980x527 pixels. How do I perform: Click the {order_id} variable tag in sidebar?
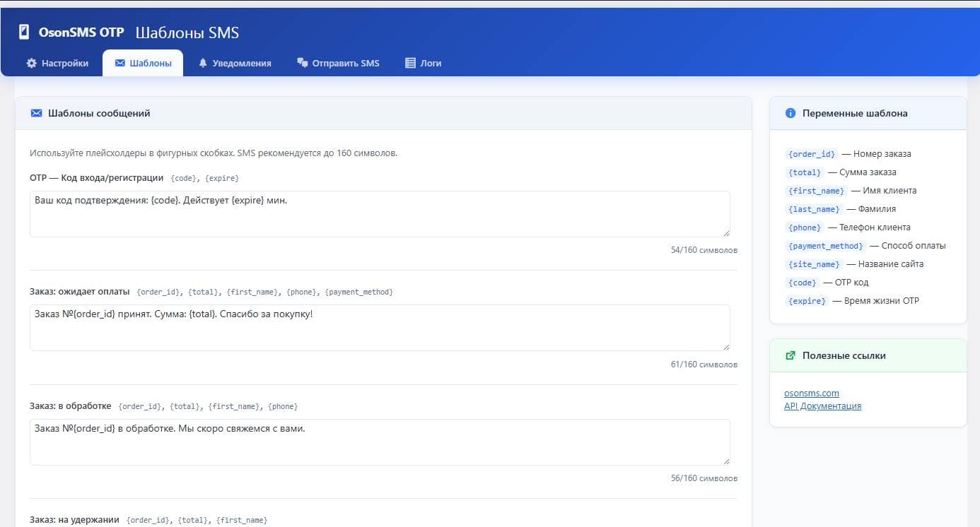click(811, 154)
